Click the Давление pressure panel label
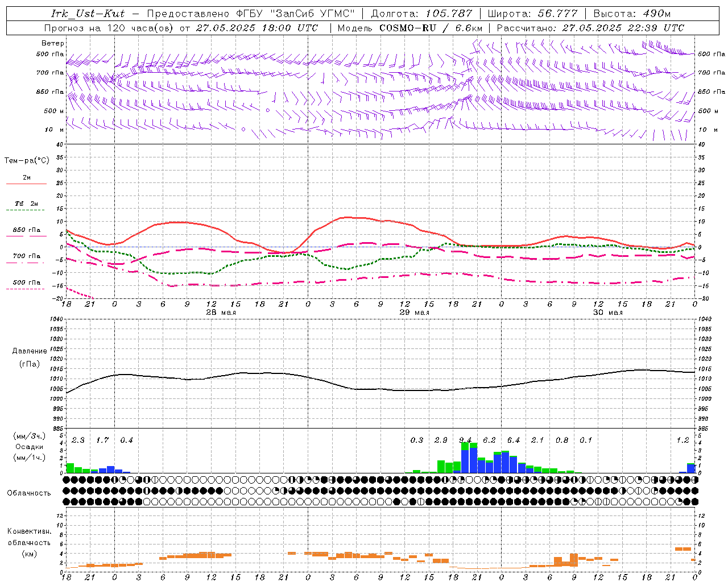This screenshot has width=728, height=582. click(30, 351)
